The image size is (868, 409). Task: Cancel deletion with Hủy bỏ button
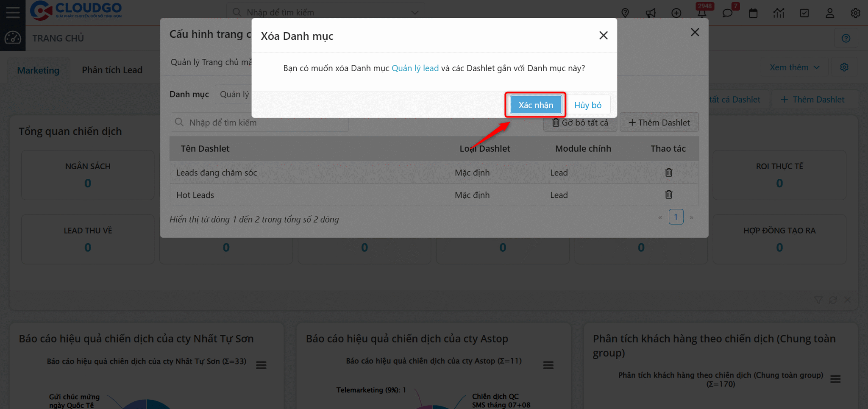tap(588, 105)
